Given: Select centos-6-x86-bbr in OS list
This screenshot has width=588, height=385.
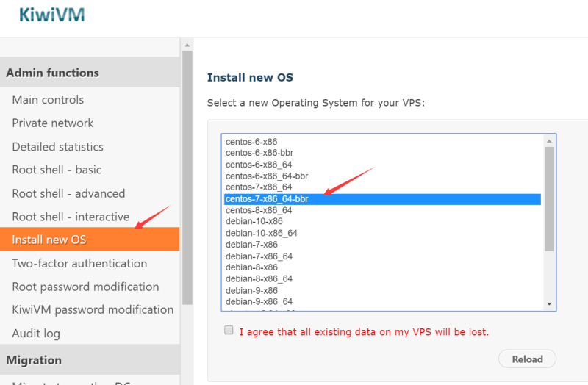Looking at the screenshot, I should coord(382,153).
